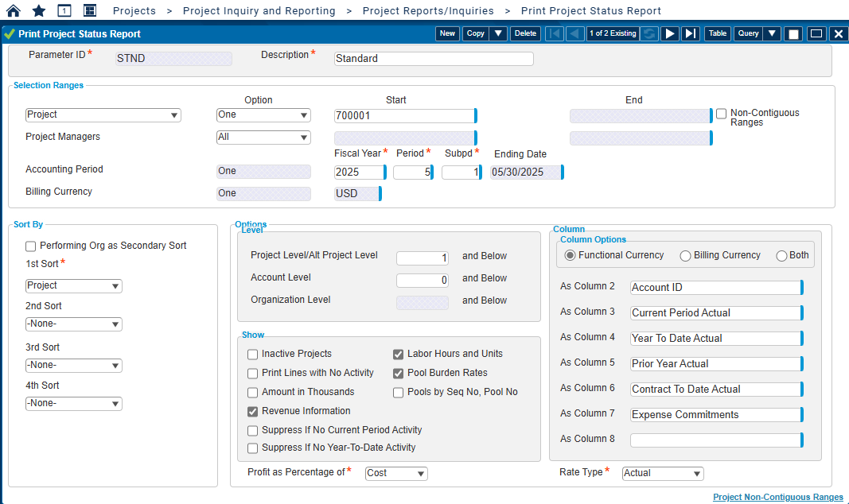
Task: Open Project Reports/Inquiries breadcrumb
Action: click(x=428, y=10)
